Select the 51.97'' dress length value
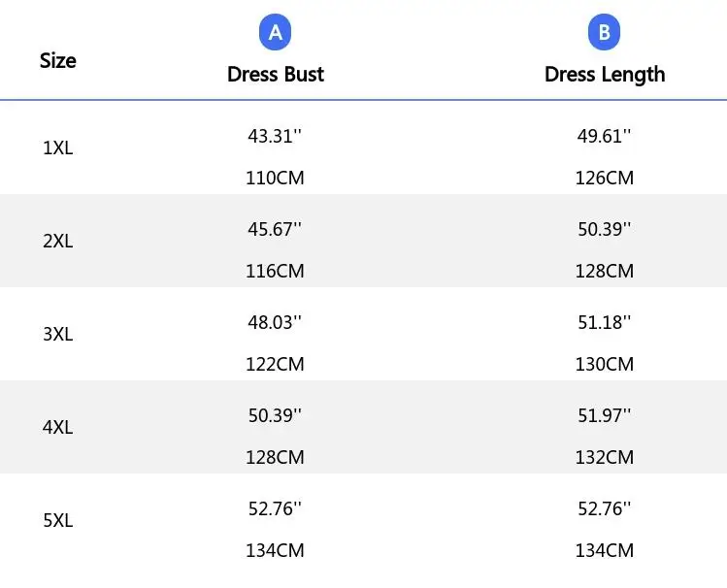Screen dimensions: 727x588 [x=604, y=415]
